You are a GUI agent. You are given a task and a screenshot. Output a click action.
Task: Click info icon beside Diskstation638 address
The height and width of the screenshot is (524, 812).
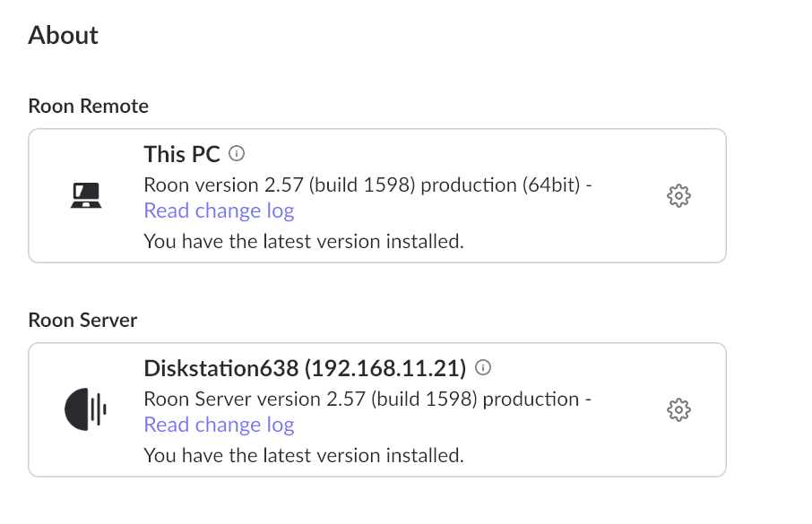coord(483,367)
